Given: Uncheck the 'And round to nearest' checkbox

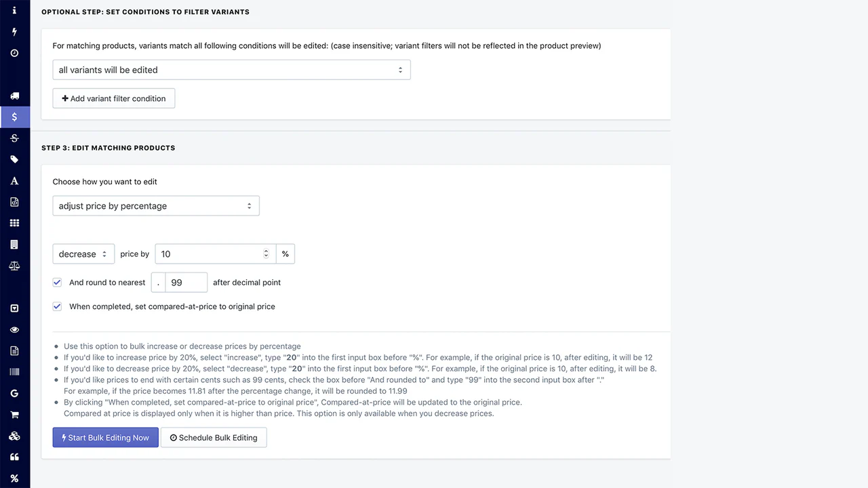Looking at the screenshot, I should (x=58, y=282).
